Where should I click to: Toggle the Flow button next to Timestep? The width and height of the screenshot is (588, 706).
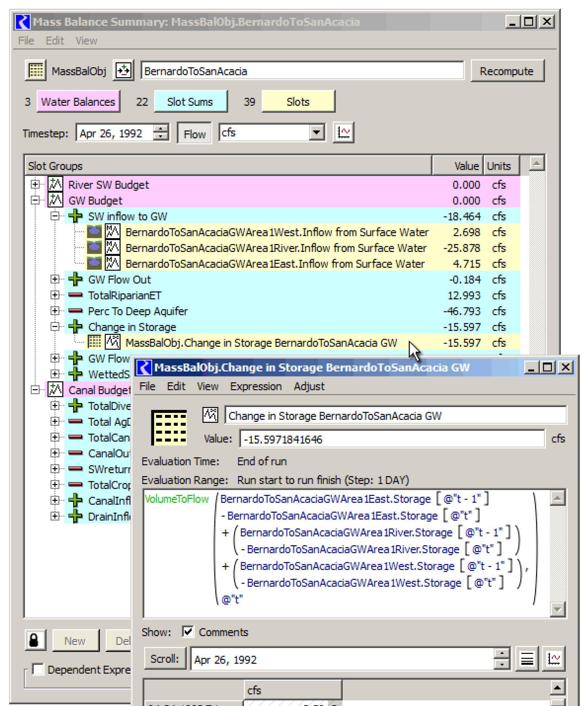click(x=194, y=134)
